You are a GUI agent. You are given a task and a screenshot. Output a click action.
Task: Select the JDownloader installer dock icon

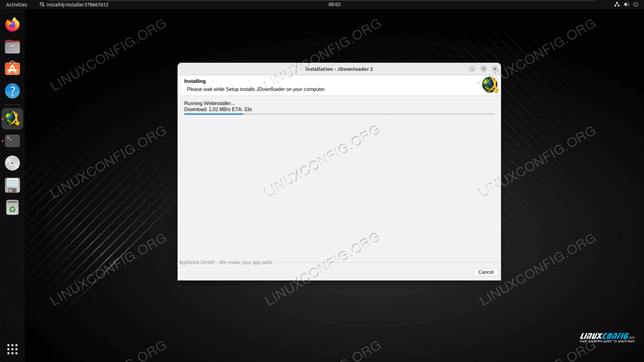(x=12, y=119)
